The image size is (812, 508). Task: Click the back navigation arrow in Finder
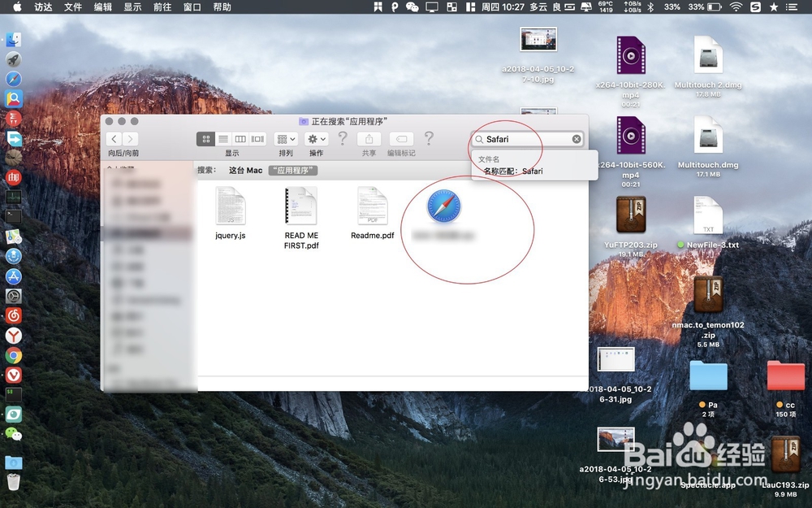click(x=113, y=139)
